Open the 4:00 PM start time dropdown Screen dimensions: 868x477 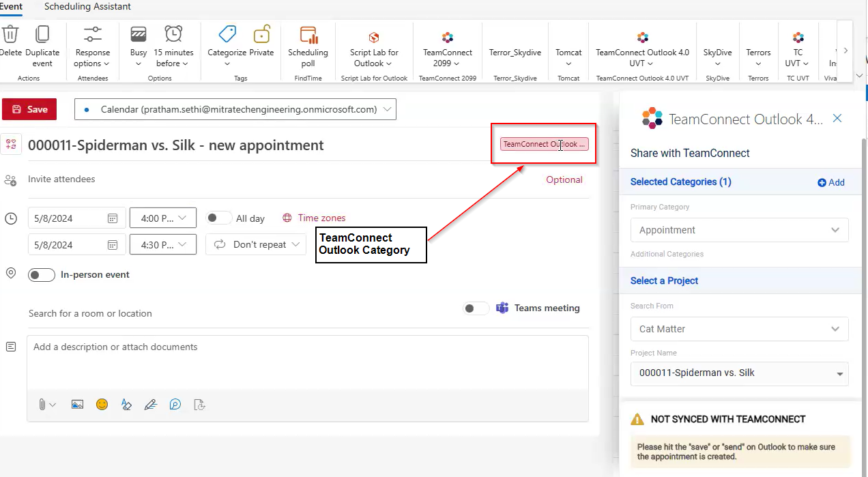pos(163,218)
